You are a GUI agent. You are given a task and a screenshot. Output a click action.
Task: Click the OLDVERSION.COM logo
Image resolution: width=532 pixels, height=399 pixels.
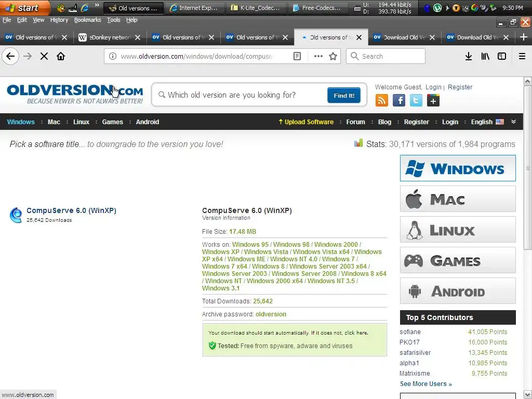tap(75, 94)
